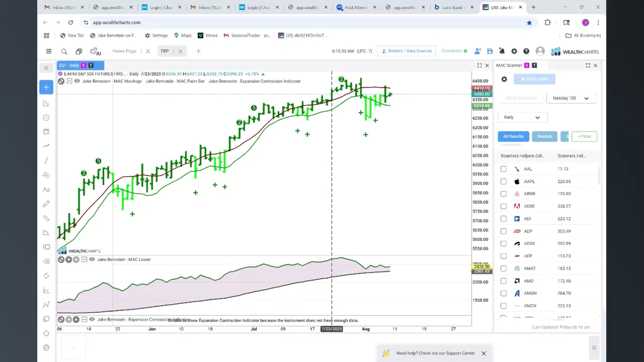Click the 7/23/2025 date marker on time axis
Image resolution: width=644 pixels, height=362 pixels.
point(331,329)
